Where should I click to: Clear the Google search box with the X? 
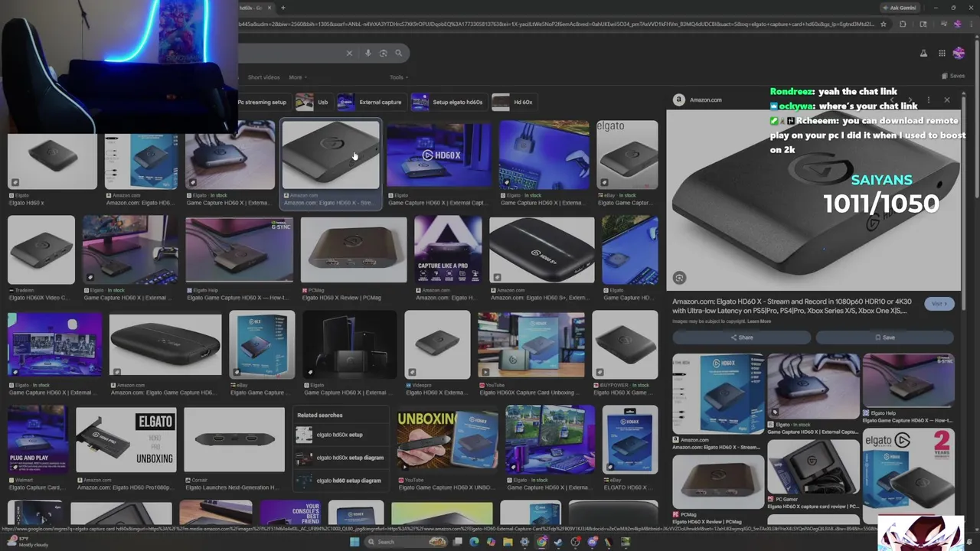coord(349,53)
